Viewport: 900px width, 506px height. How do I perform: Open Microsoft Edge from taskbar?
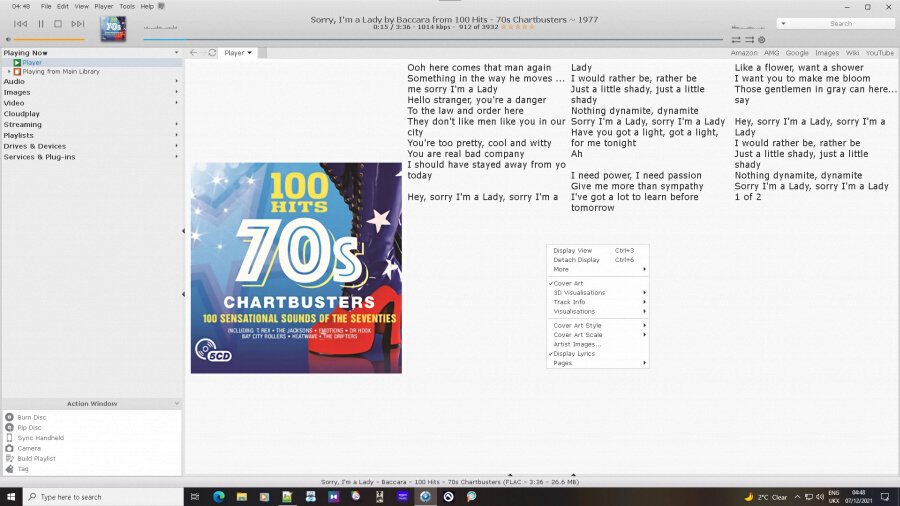219,497
